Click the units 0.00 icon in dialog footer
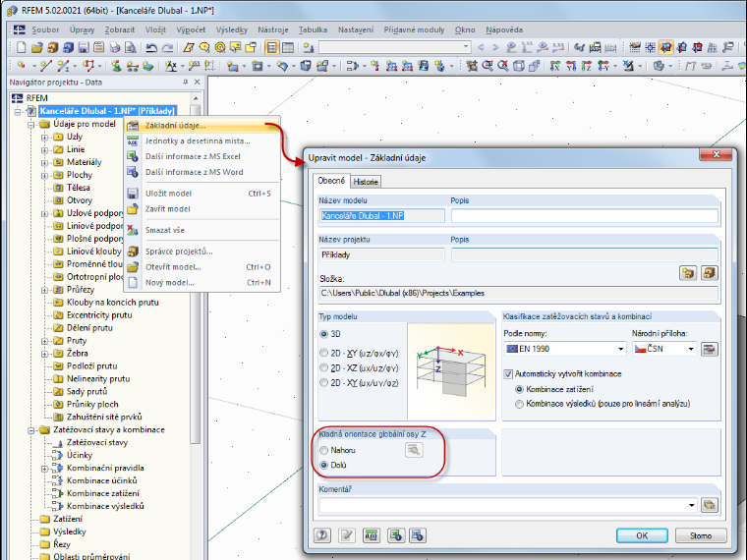The image size is (747, 560). (372, 535)
